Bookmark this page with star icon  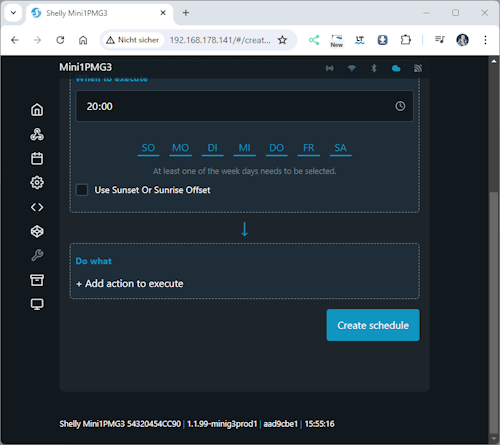(282, 40)
